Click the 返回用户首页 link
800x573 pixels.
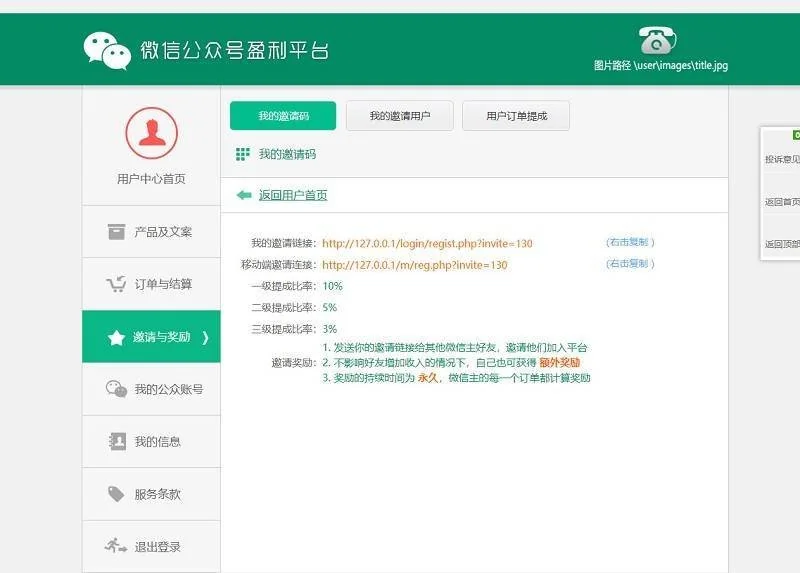[x=292, y=195]
